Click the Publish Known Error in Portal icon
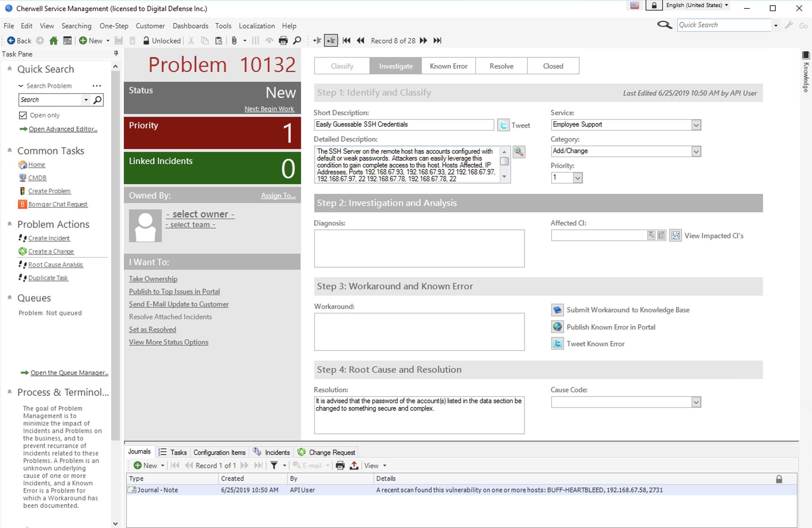 pyautogui.click(x=557, y=327)
